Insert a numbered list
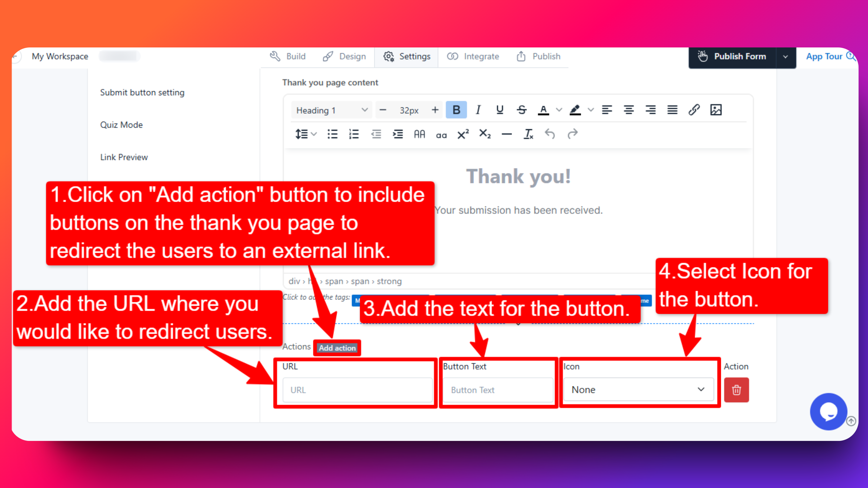The image size is (868, 488). pos(354,134)
